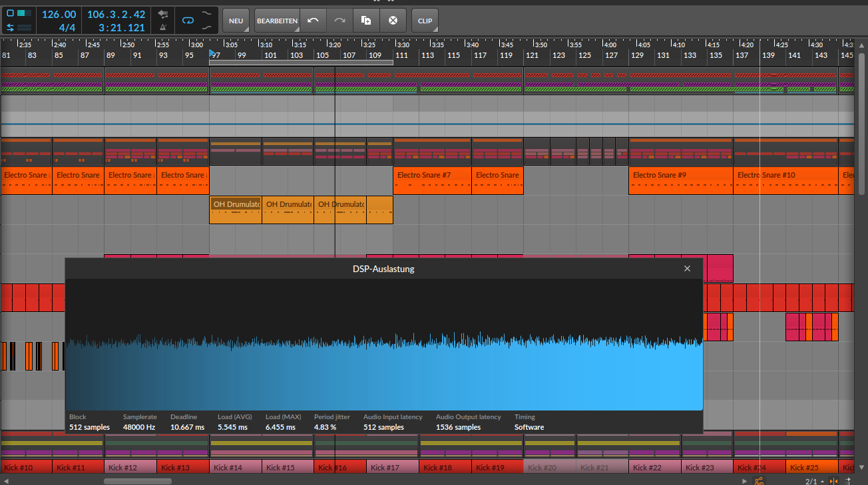Select the Kick #20 clip
The image size is (868, 485).
coord(550,467)
